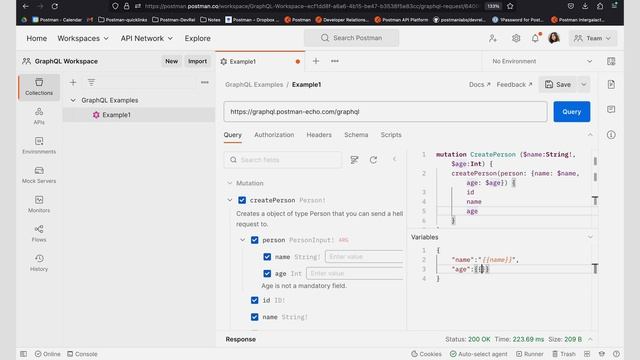Open the notifications bell
This screenshot has height=360, width=640.
tap(536, 38)
